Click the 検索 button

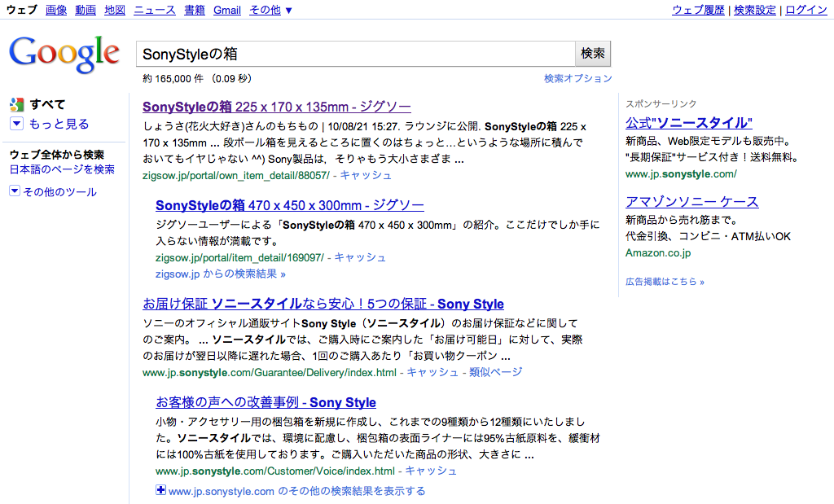tap(593, 54)
